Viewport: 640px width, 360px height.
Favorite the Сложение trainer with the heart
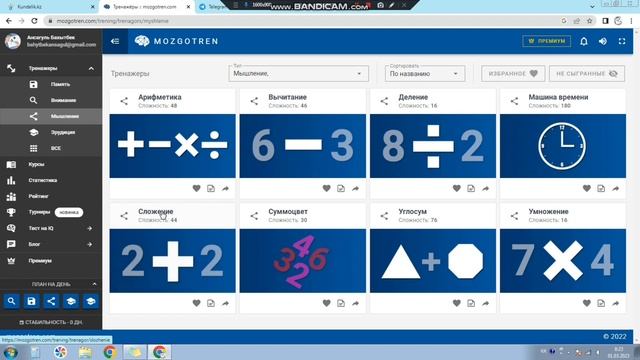pos(196,303)
